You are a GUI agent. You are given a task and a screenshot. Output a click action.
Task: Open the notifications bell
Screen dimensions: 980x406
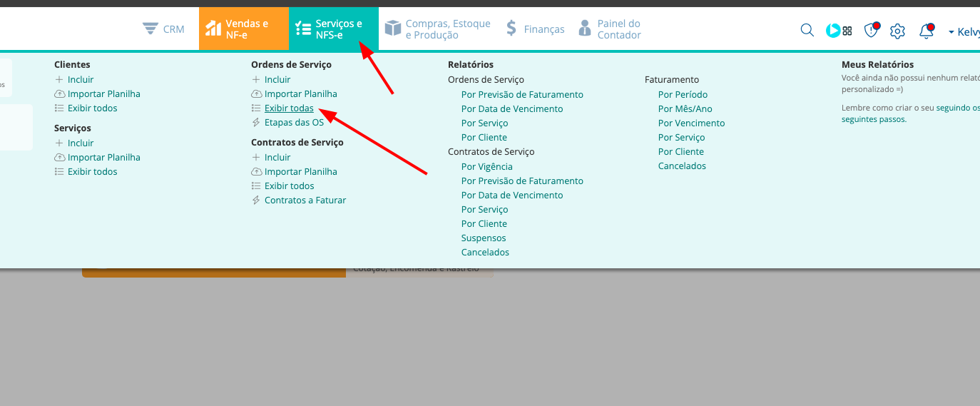pyautogui.click(x=927, y=31)
